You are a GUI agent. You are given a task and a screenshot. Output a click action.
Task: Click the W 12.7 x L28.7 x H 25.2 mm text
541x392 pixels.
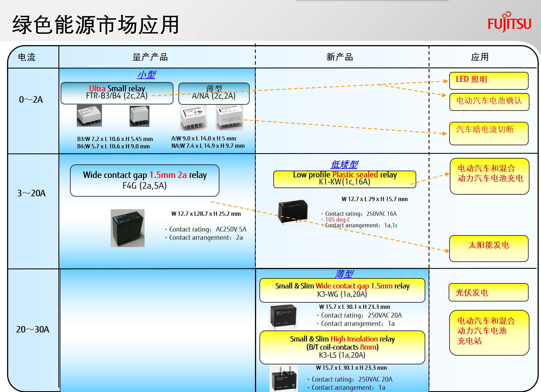pyautogui.click(x=206, y=214)
